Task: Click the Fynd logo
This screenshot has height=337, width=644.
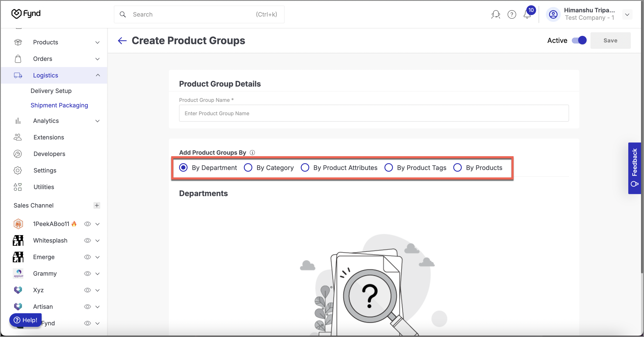Action: [x=26, y=14]
